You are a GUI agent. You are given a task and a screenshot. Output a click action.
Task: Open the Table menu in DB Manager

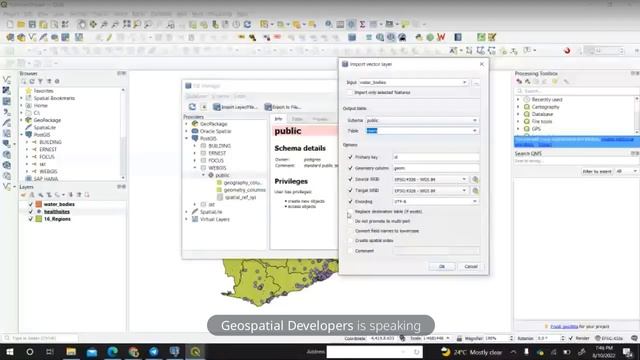pos(240,96)
